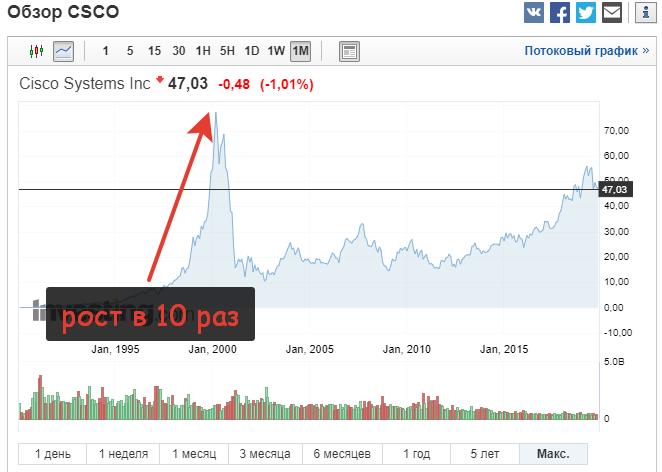Switch to area line chart type
The width and height of the screenshot is (662, 472).
coord(63,50)
